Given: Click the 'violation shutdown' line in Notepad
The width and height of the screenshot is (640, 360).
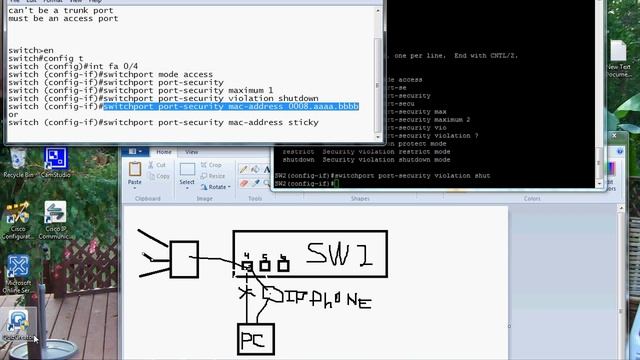Looking at the screenshot, I should (x=163, y=99).
